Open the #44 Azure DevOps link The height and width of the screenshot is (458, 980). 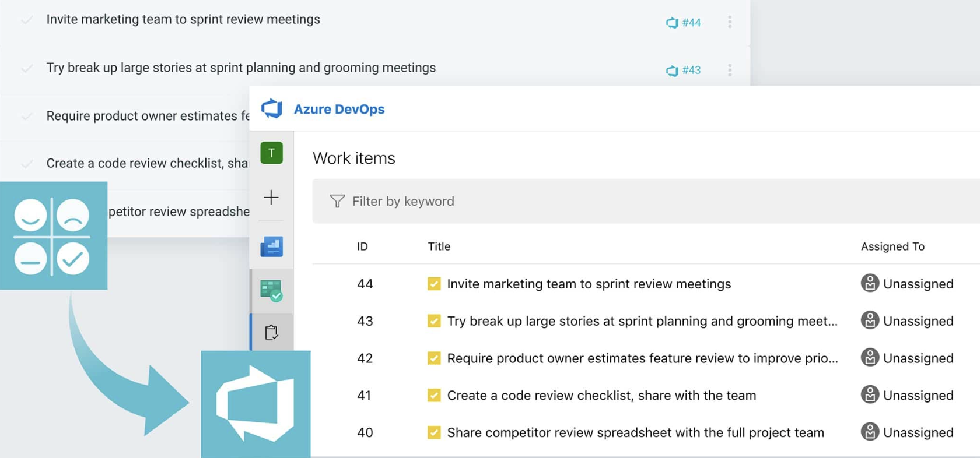click(x=684, y=23)
